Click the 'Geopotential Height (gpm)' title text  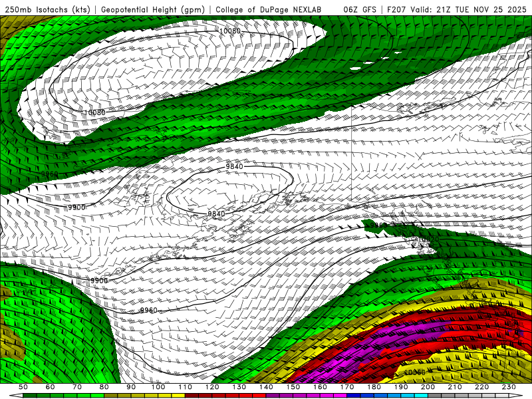point(153,10)
